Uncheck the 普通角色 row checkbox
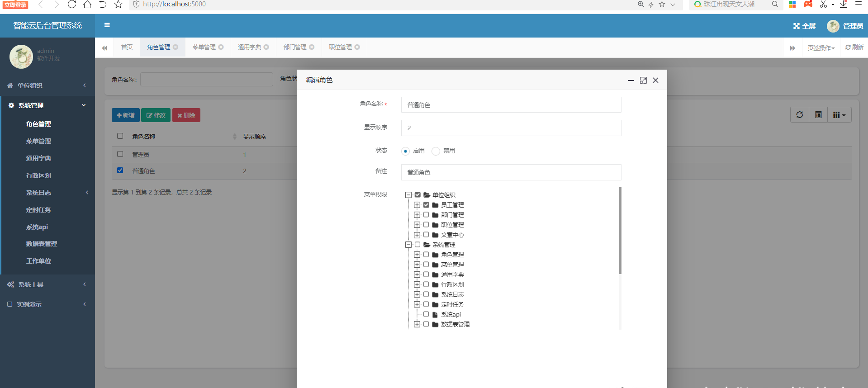 point(120,170)
